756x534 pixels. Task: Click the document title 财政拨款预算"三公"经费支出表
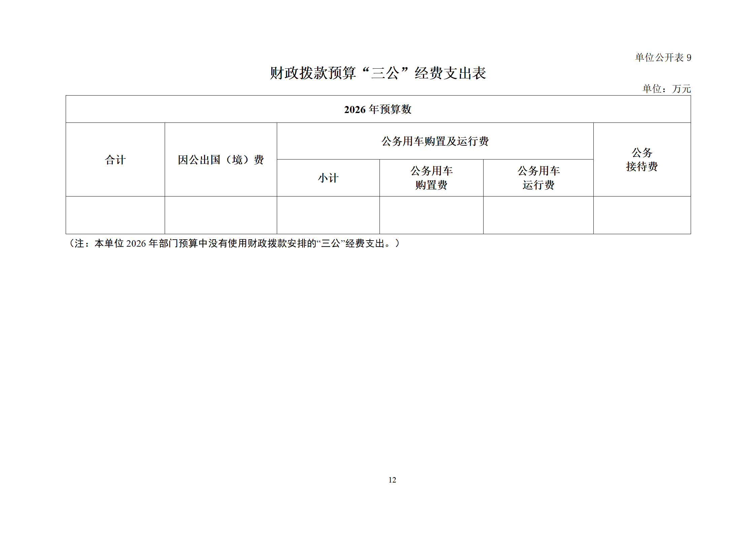point(378,73)
